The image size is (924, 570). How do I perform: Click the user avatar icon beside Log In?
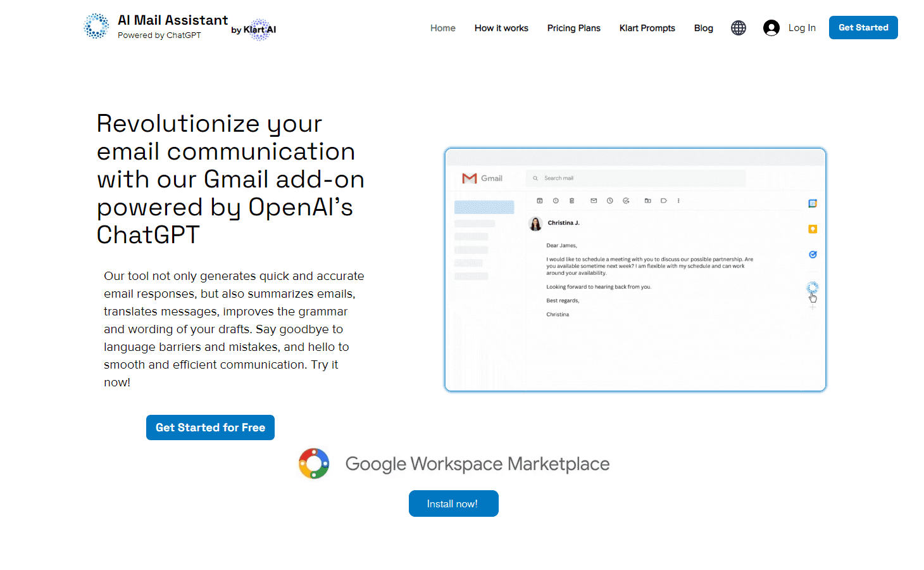[x=771, y=28]
